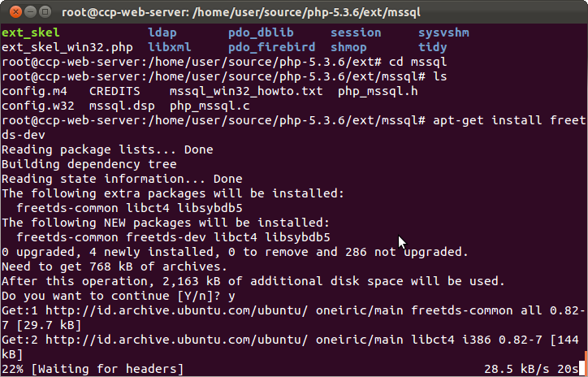Click the session directory entry
Image resolution: width=588 pixels, height=377 pixels.
point(356,32)
